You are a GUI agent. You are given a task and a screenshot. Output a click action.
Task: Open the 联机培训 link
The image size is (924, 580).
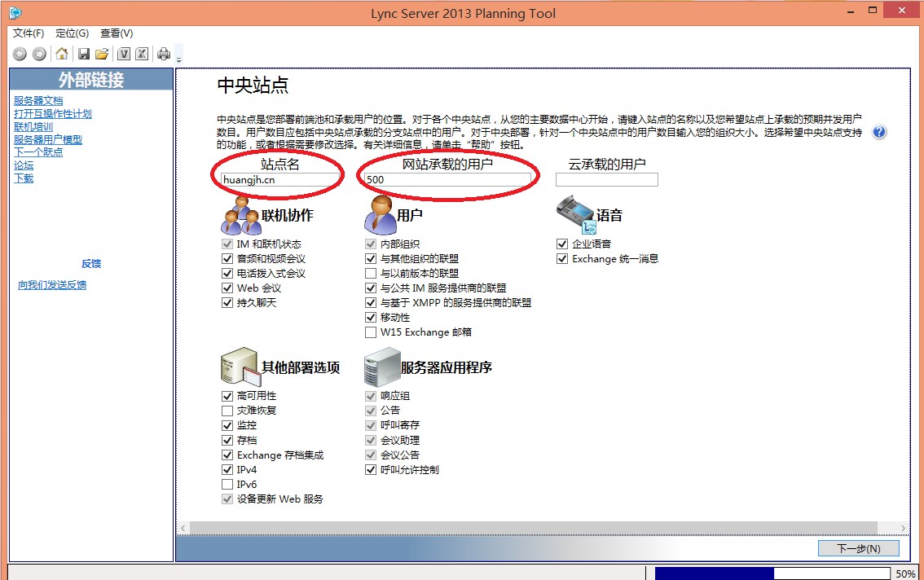[x=33, y=127]
